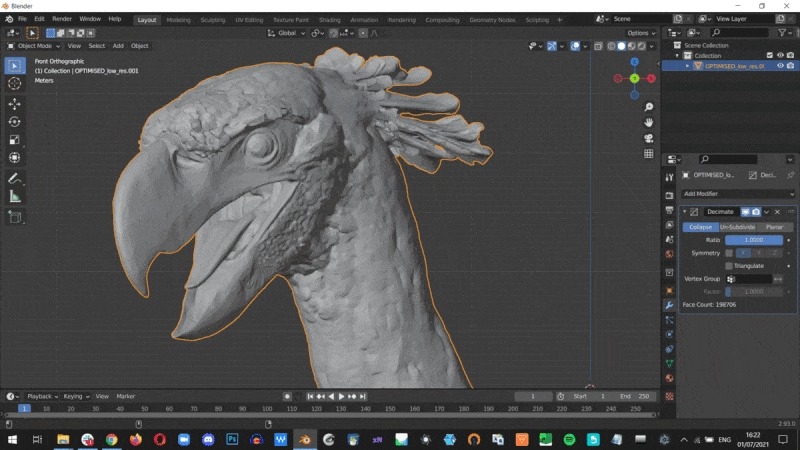This screenshot has width=800, height=450.
Task: Select the Measure tool
Action: pyautogui.click(x=14, y=196)
